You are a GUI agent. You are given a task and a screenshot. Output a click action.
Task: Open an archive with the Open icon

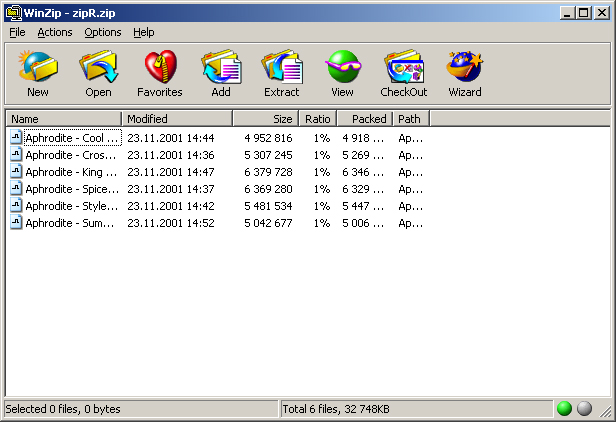pyautogui.click(x=98, y=66)
